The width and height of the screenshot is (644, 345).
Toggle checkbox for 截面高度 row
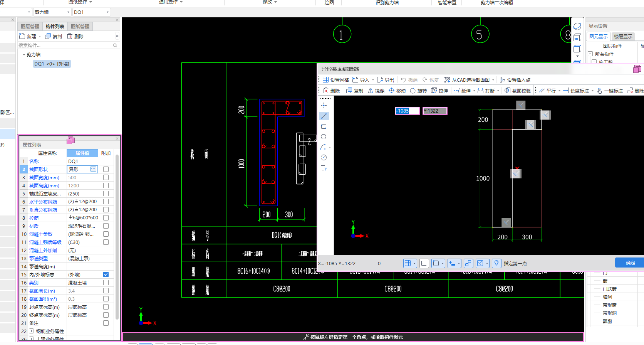click(106, 185)
